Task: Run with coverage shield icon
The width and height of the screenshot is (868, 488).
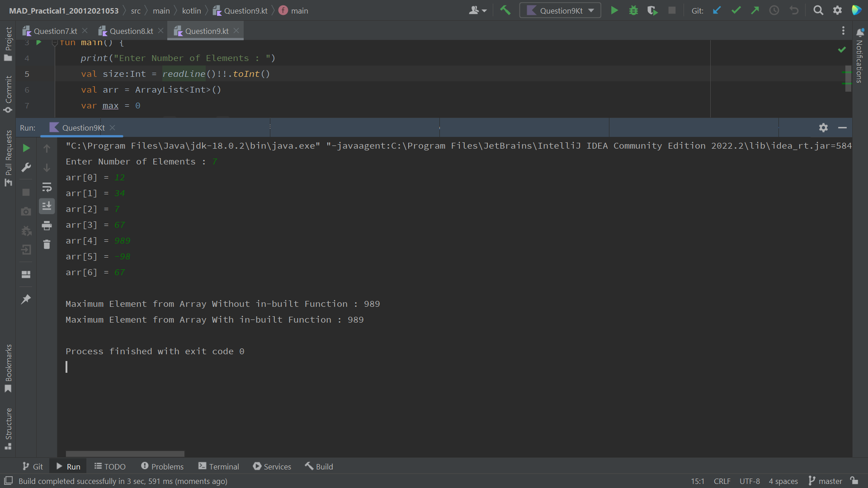Action: 652,10
